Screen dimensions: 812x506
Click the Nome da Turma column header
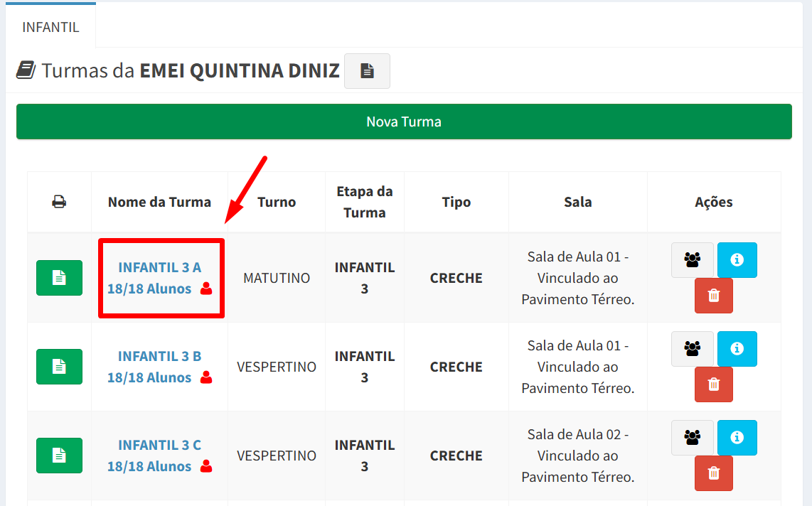[159, 202]
